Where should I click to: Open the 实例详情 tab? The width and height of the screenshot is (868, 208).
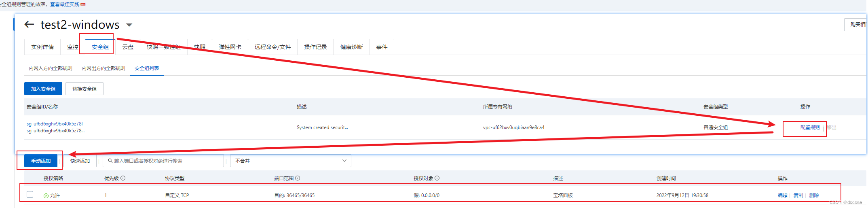(x=42, y=47)
